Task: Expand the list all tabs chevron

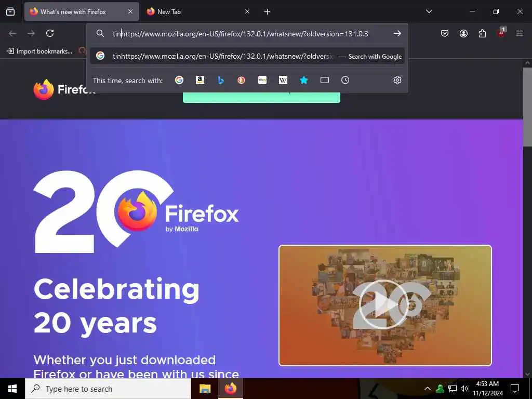Action: 429,11
